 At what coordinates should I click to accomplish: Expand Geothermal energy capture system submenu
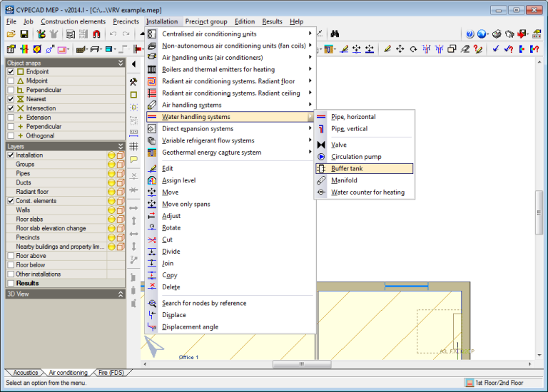click(230, 153)
